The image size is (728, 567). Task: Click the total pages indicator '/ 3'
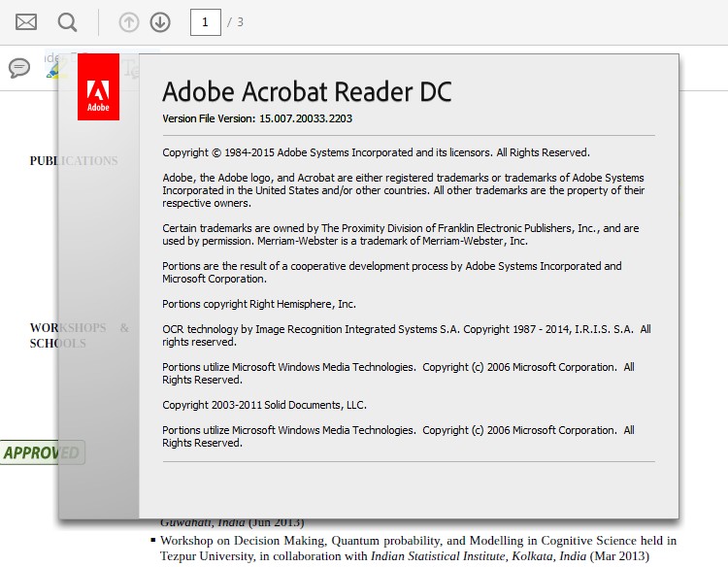tap(235, 22)
